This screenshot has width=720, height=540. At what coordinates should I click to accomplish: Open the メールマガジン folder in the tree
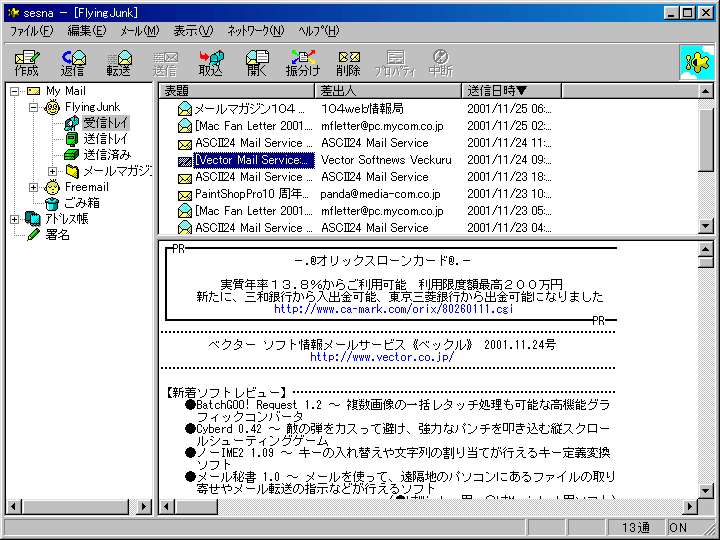pos(117,171)
